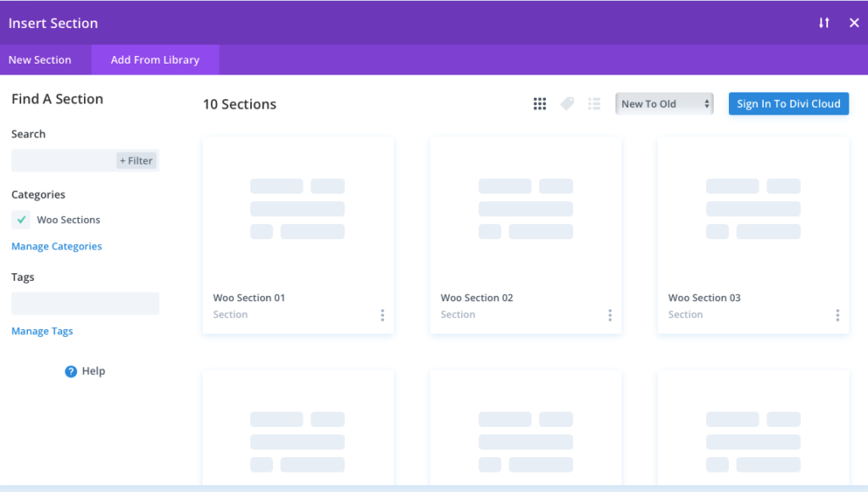Viewport: 868px width, 492px height.
Task: Enable the Woo Sections category checkbox
Action: click(20, 220)
